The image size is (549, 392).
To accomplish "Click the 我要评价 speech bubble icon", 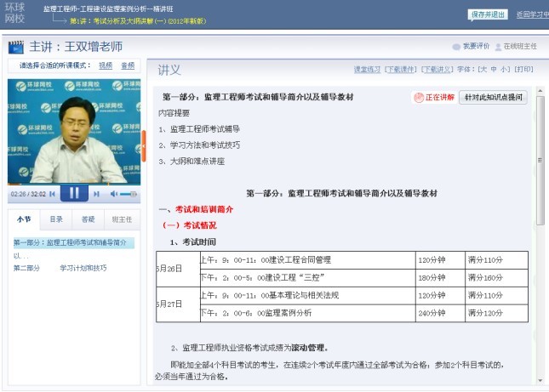I will click(456, 47).
